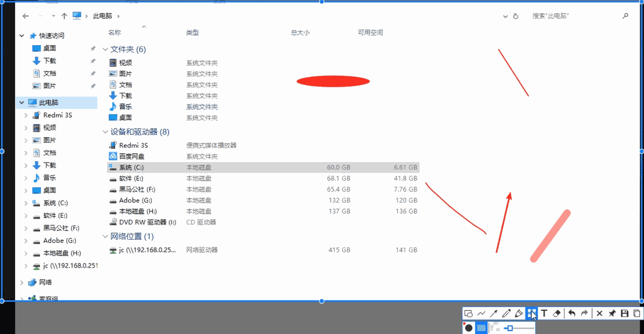Select the rectangle/ellipse shape tool
The image size is (644, 334).
pos(468,313)
